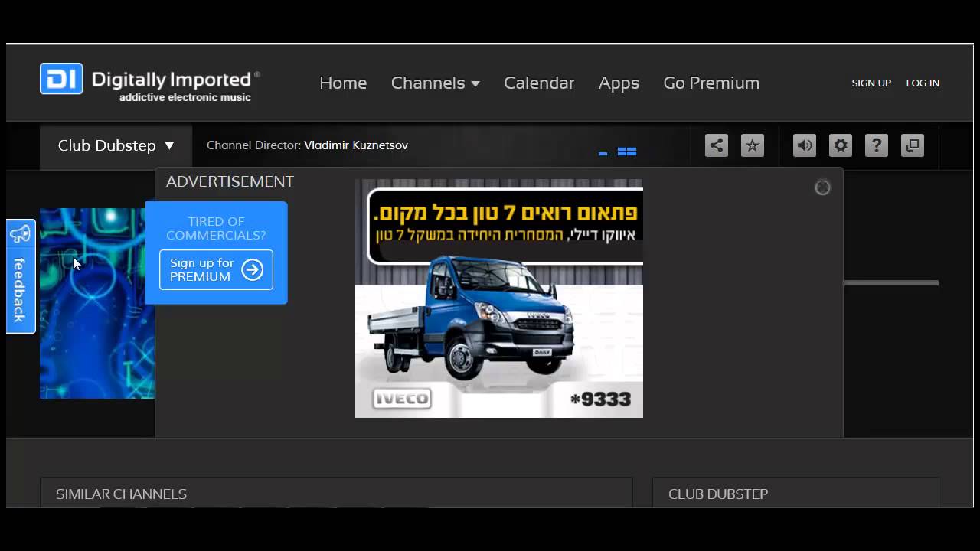The image size is (980, 551).
Task: Click the spinning loader icon in ad panel
Action: click(822, 187)
